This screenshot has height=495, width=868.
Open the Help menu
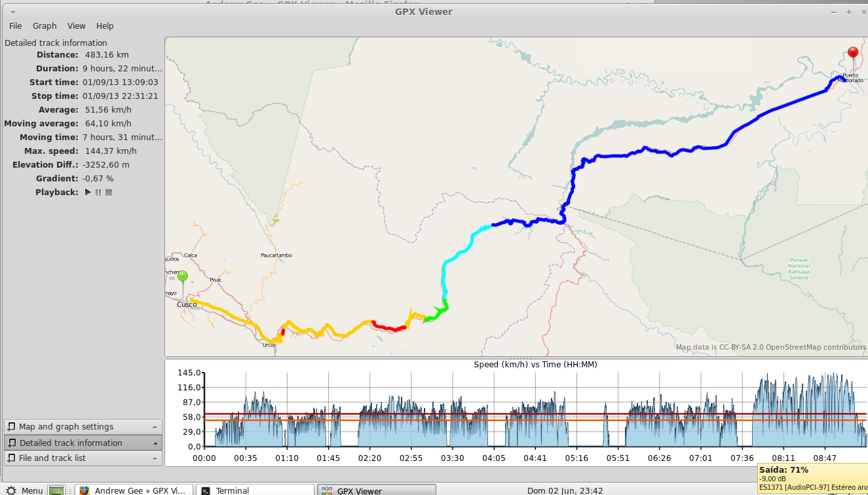coord(105,26)
